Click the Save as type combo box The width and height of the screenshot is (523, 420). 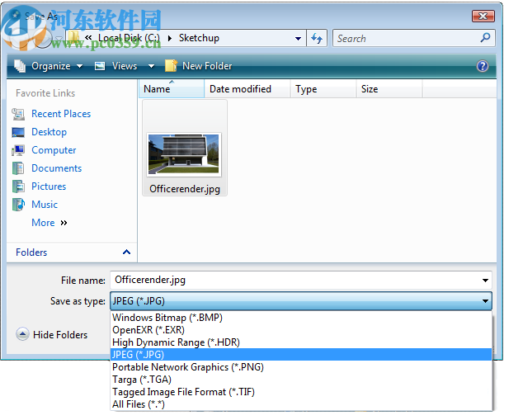(301, 301)
